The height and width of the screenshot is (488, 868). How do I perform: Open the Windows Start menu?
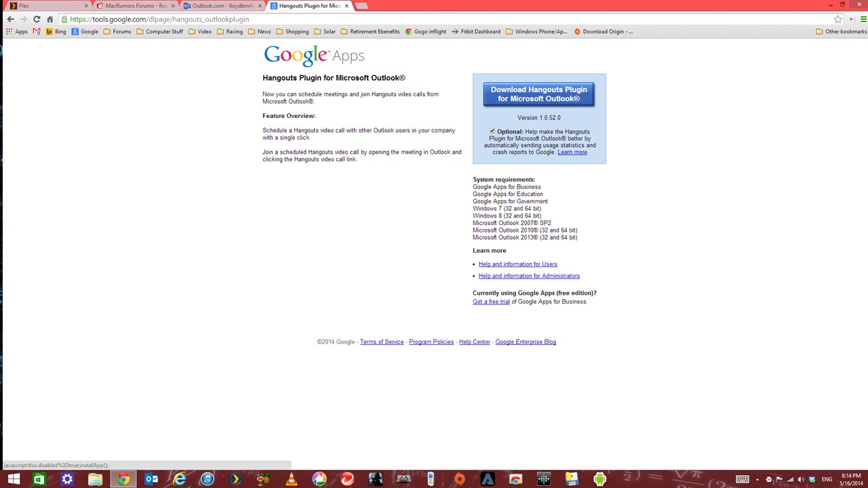tap(14, 479)
